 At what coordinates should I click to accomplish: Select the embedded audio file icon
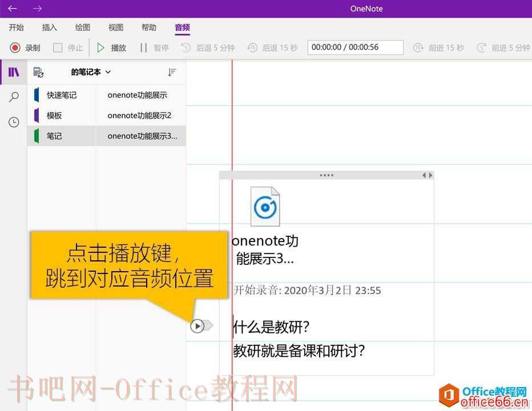click(265, 206)
